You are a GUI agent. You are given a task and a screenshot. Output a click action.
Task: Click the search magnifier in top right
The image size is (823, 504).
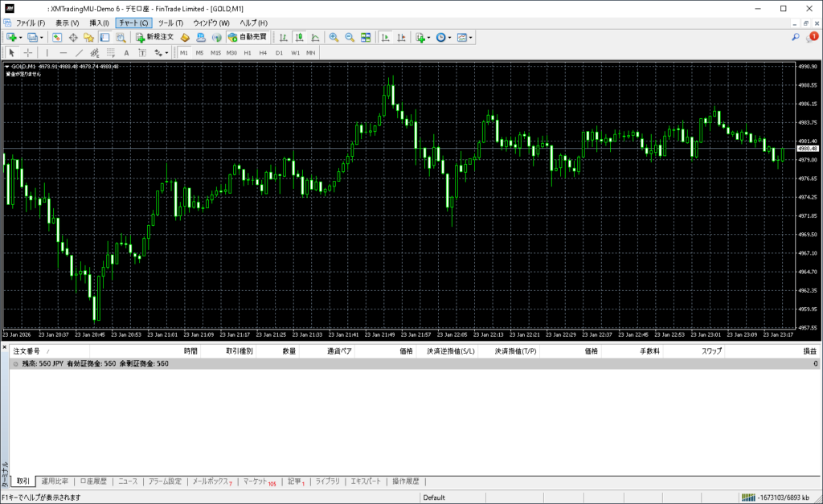tap(796, 37)
